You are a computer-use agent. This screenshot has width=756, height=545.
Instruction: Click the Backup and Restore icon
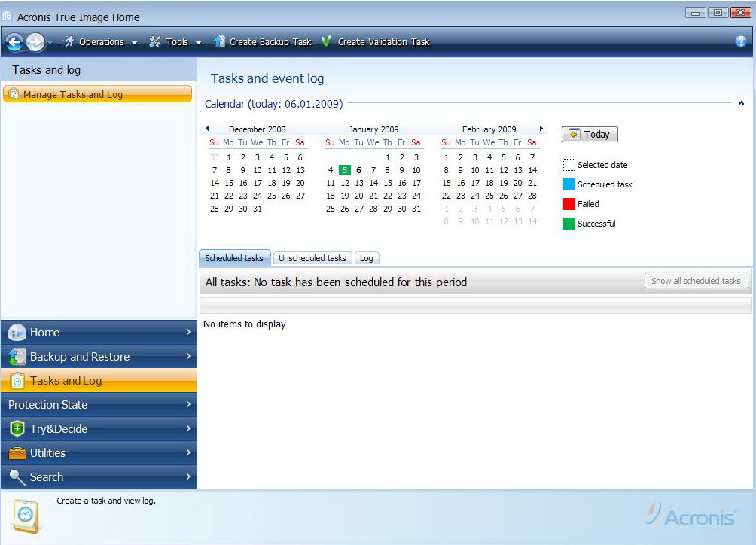pos(17,357)
